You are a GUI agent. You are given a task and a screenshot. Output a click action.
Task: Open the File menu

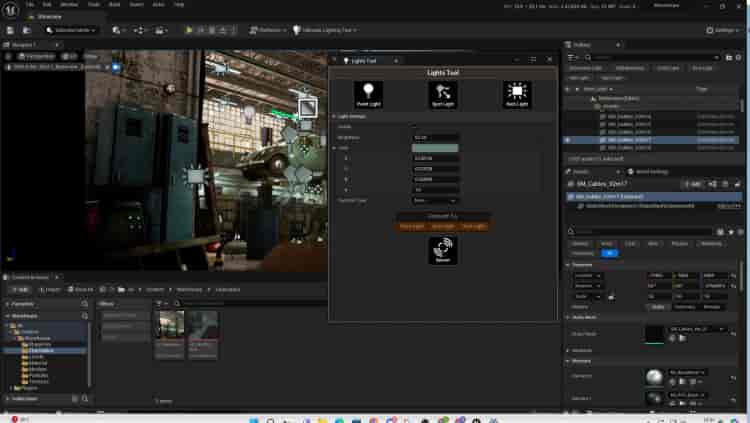30,4
